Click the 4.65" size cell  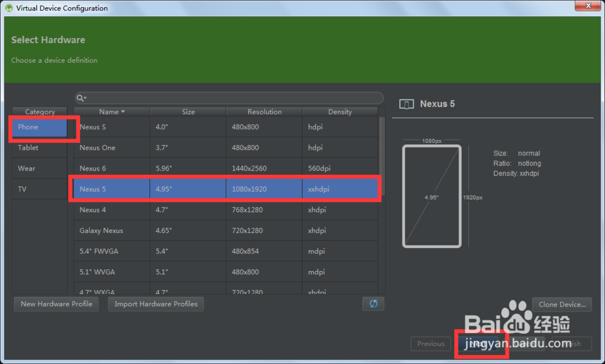click(188, 230)
